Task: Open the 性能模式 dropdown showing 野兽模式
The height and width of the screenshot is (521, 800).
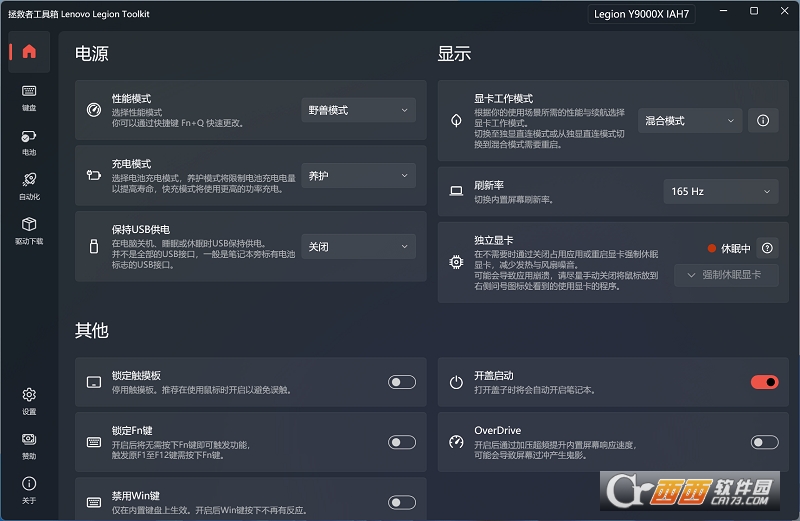Action: point(358,110)
